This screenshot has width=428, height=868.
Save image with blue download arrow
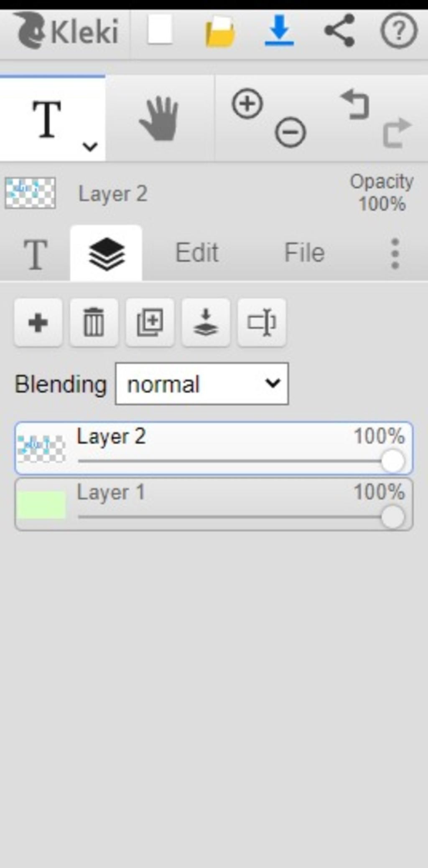point(279,30)
